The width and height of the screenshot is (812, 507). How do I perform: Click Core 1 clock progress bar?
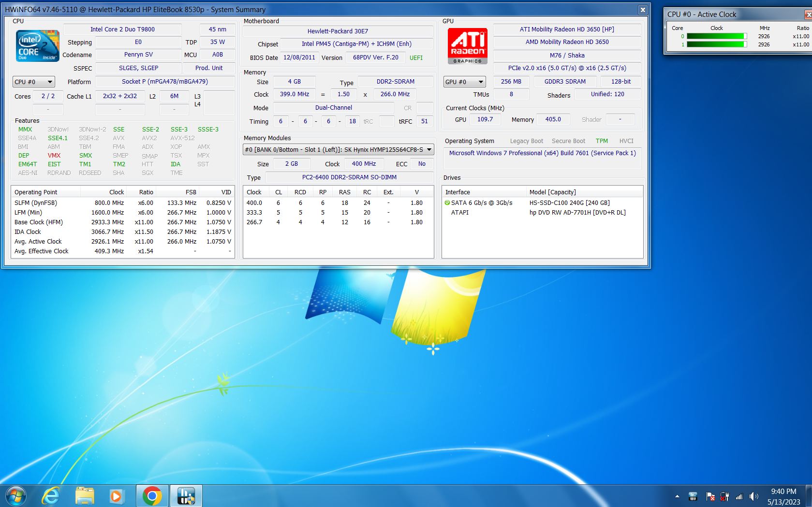click(x=717, y=44)
